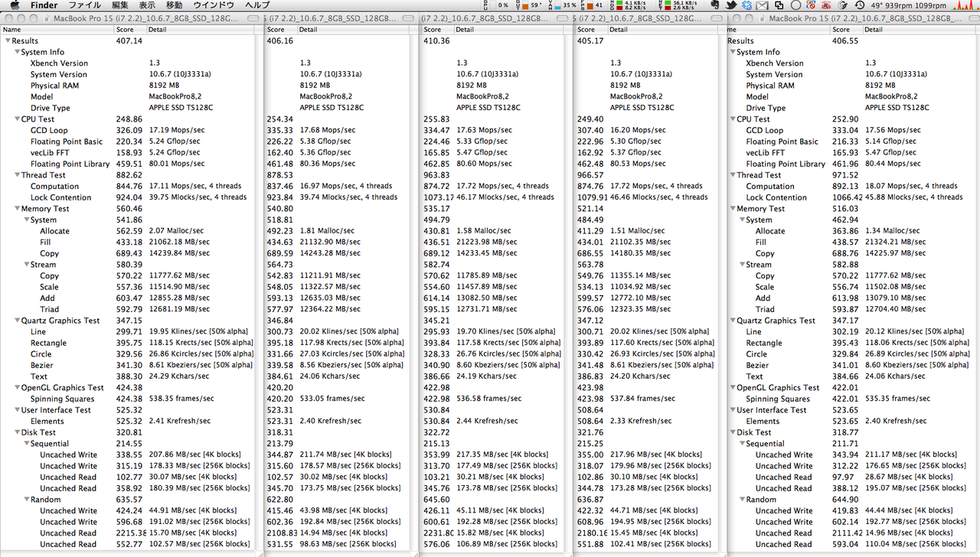
Task: Click the overlapping squares menu bar icon
Action: click(x=779, y=5)
